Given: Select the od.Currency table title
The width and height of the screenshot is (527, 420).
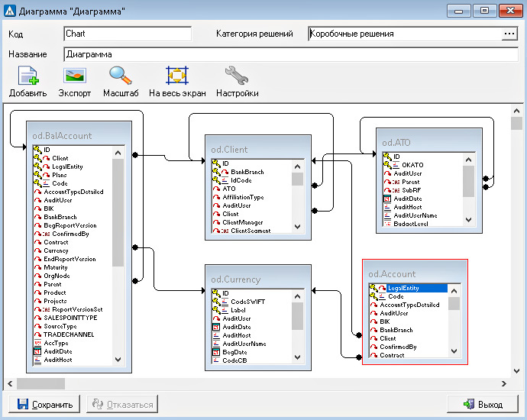Looking at the screenshot, I should pos(236,279).
